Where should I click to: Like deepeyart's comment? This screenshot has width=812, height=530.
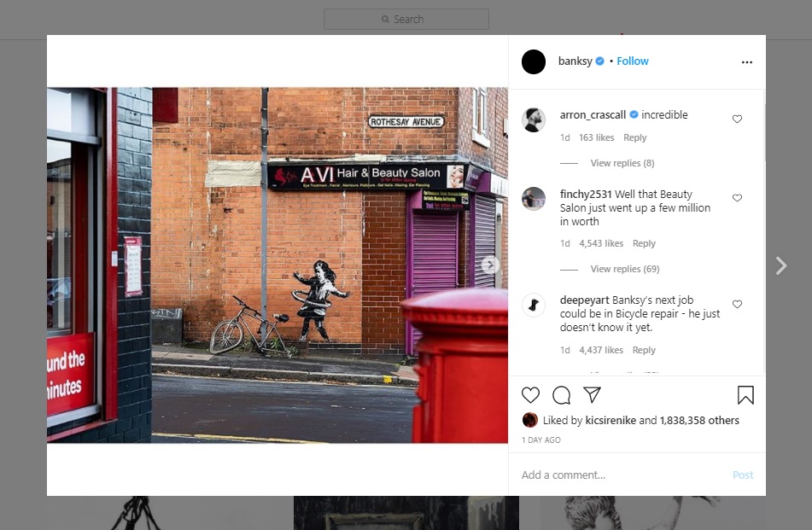point(737,305)
